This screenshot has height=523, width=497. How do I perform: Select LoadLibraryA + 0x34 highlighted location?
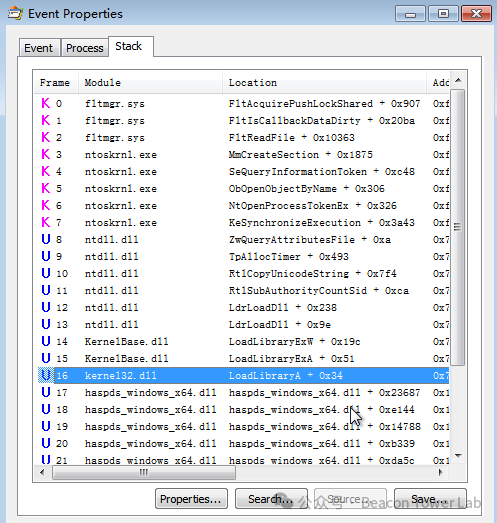[286, 376]
